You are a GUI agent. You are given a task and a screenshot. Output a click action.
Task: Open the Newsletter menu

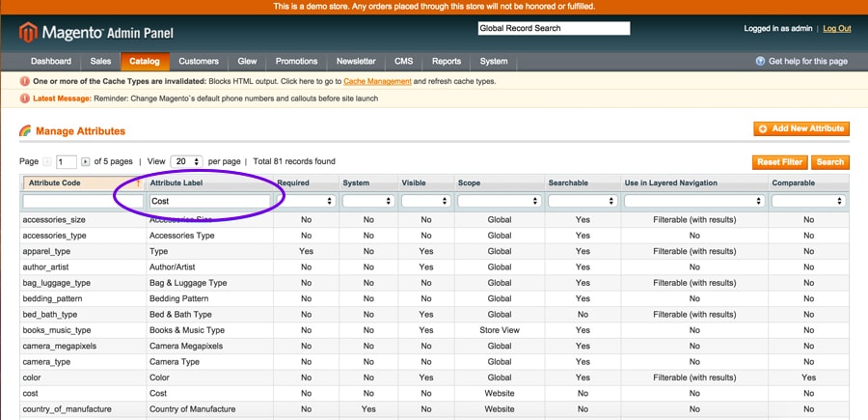(x=356, y=62)
